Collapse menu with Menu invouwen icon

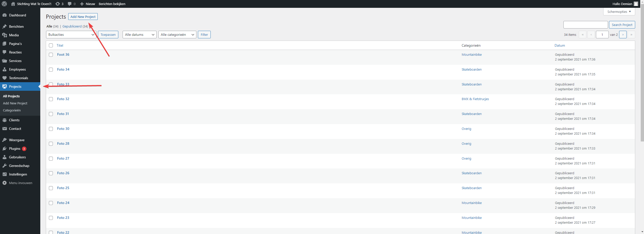(x=5, y=183)
